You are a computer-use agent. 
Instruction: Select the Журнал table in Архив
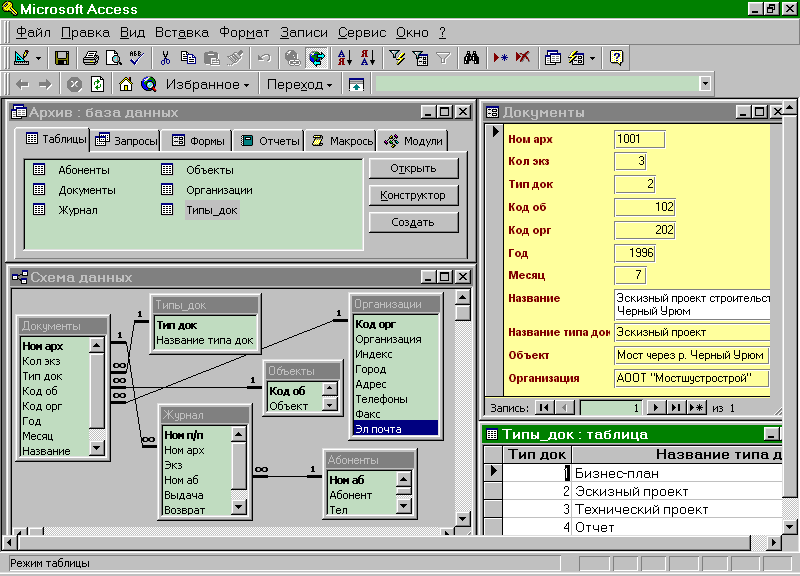click(x=78, y=210)
